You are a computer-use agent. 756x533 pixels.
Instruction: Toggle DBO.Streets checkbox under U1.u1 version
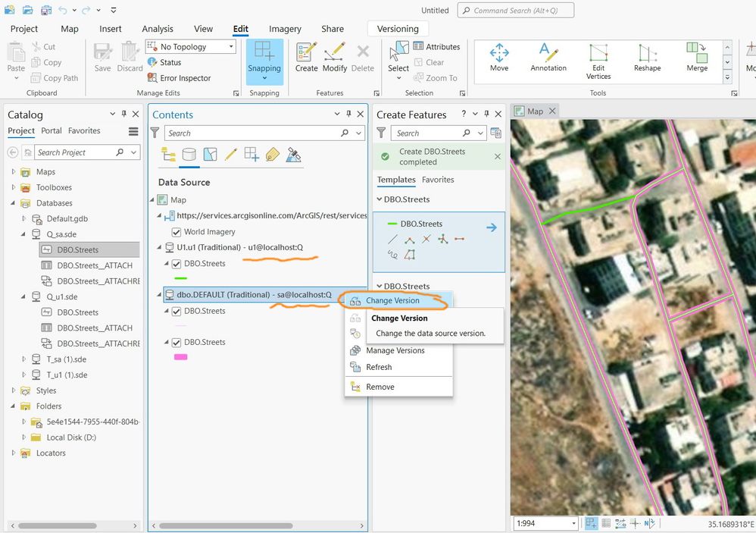(177, 264)
